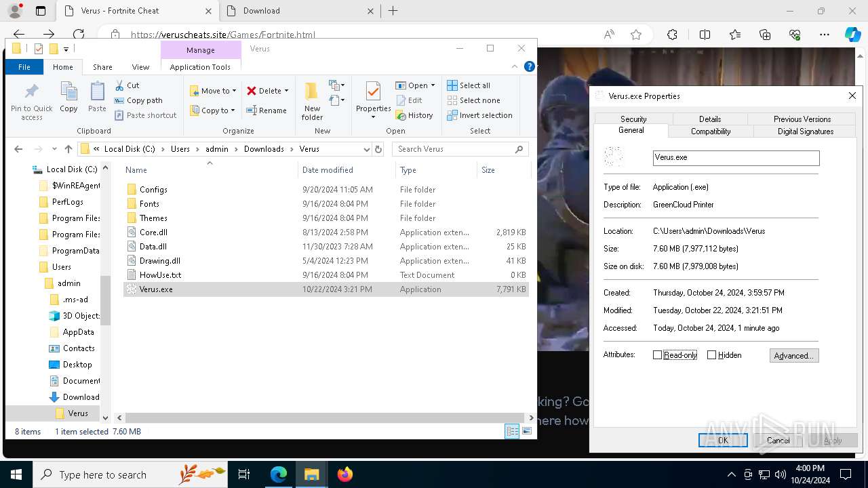
Task: Open Copilot icon in Edge
Action: click(852, 35)
